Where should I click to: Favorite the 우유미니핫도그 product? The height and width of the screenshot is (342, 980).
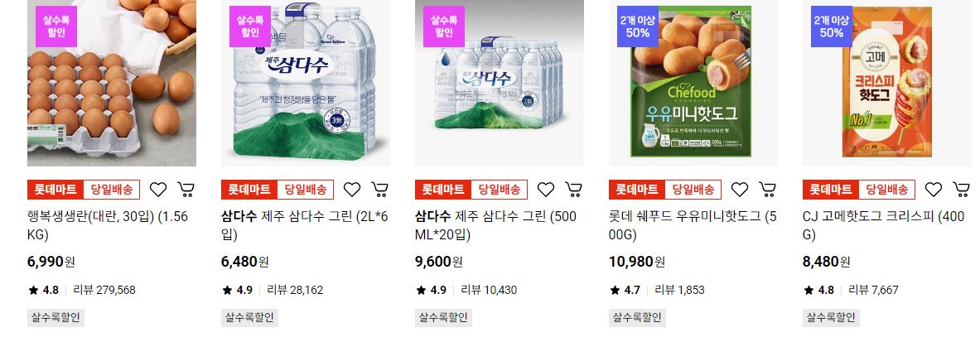(x=740, y=190)
